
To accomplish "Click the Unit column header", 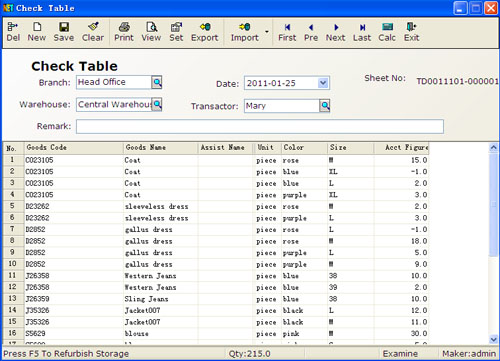I will [267, 148].
